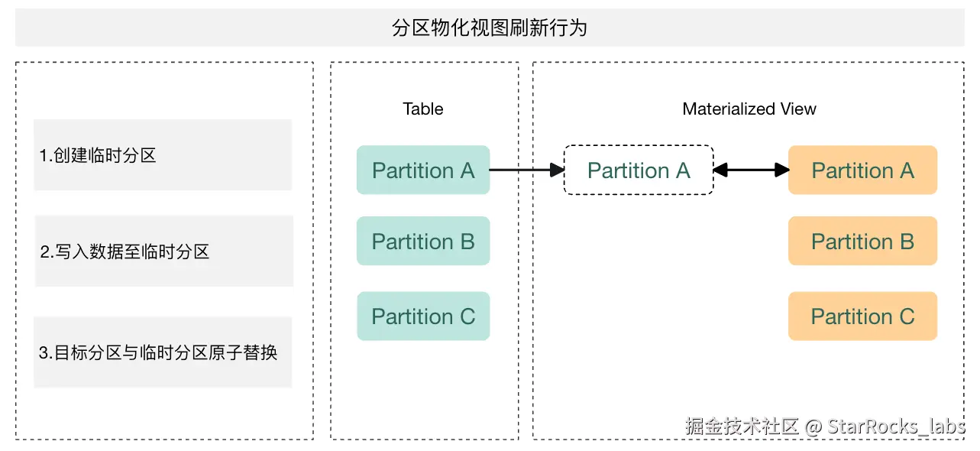Click right arrowhead of the double-headed arrow
Viewport: 980px width, 451px height.
[x=782, y=170]
